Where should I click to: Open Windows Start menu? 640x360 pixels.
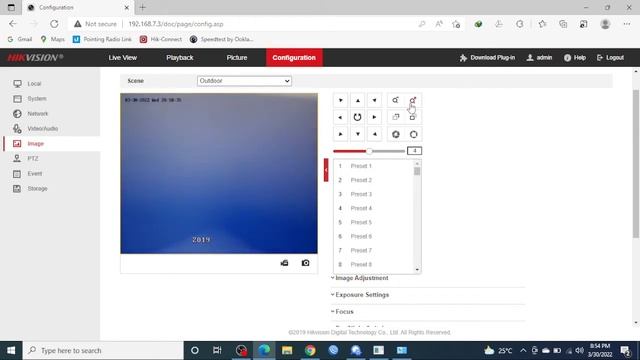click(11, 351)
